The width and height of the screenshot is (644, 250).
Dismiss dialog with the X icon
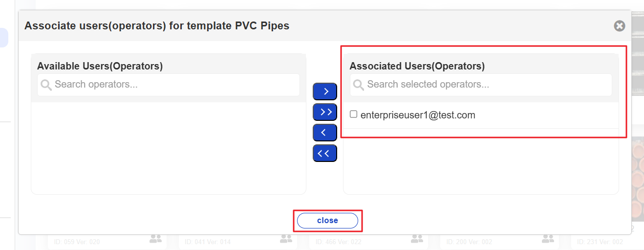click(x=620, y=26)
